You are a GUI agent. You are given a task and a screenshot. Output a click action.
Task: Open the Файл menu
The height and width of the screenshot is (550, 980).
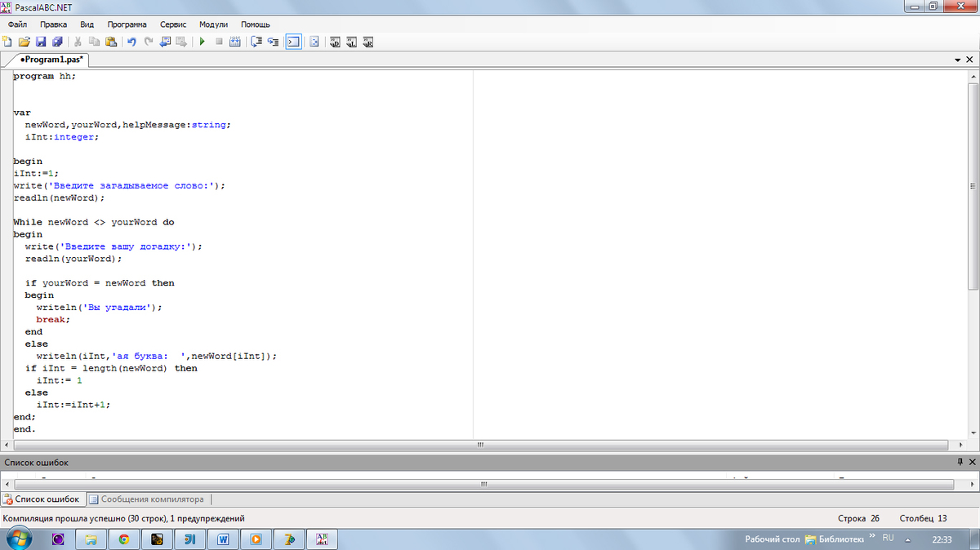tap(17, 24)
